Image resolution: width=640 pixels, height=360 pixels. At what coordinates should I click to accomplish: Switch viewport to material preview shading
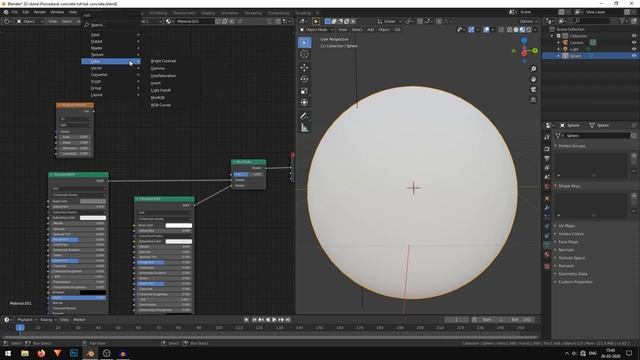(x=522, y=30)
